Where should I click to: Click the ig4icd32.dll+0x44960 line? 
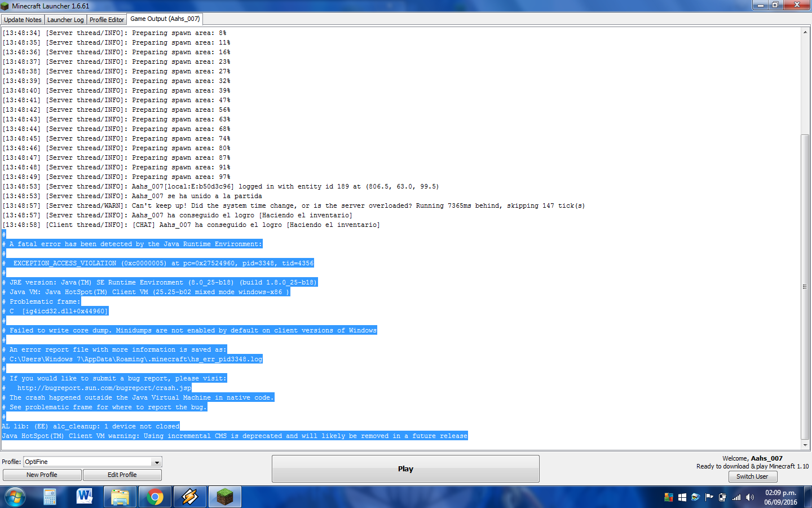pyautogui.click(x=55, y=312)
